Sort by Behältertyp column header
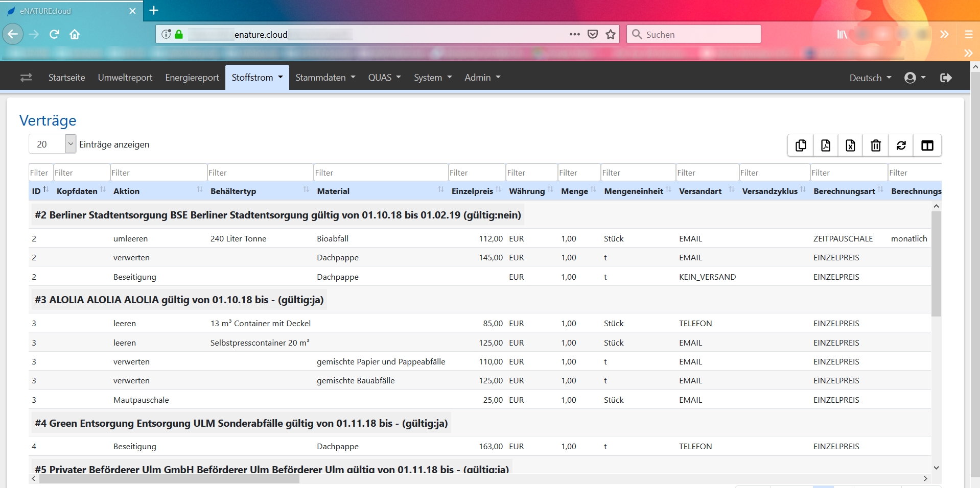980x488 pixels. 260,191
